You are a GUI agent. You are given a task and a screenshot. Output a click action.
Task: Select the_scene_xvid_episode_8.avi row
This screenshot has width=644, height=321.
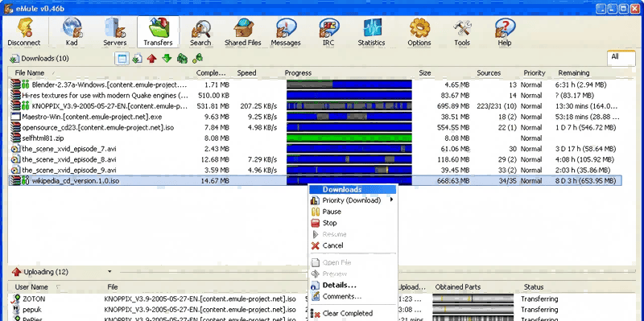315,159
